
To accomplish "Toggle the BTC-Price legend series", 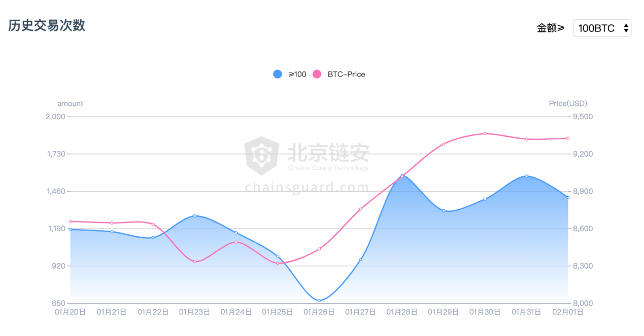I will (338, 74).
